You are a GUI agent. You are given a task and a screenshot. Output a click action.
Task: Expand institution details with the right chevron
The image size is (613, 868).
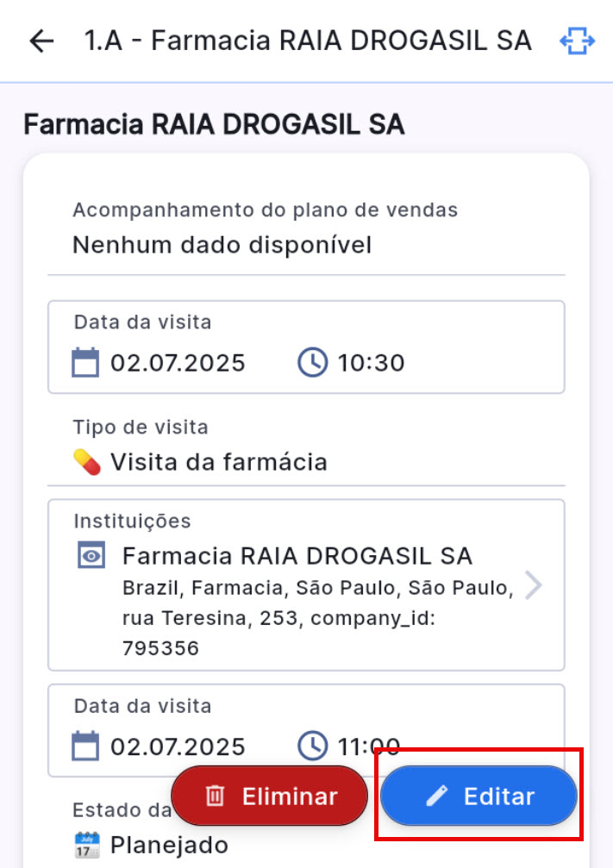[534, 585]
